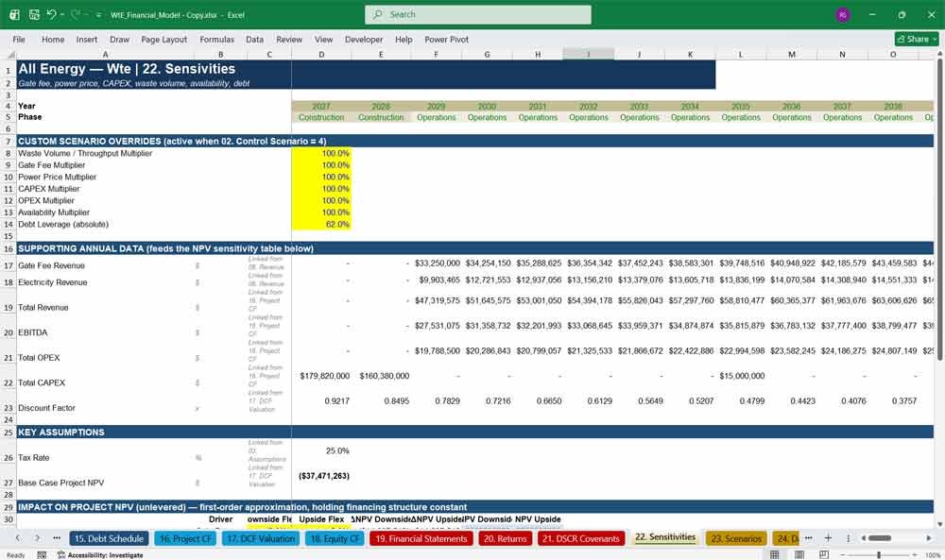Viewport: 945px width, 560px height.
Task: Click the magnifier icon in the Search box
Action: pos(378,14)
